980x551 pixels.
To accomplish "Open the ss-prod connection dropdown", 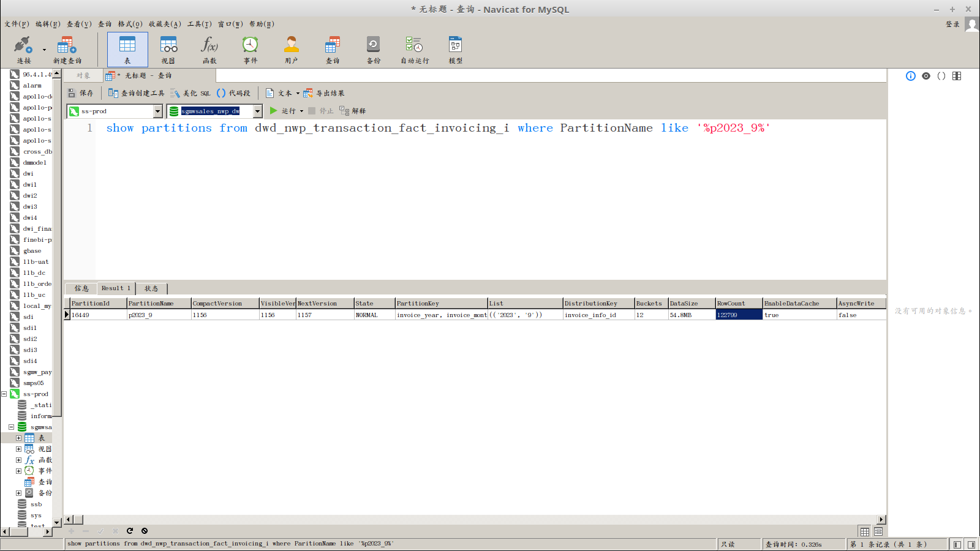I will tap(157, 111).
